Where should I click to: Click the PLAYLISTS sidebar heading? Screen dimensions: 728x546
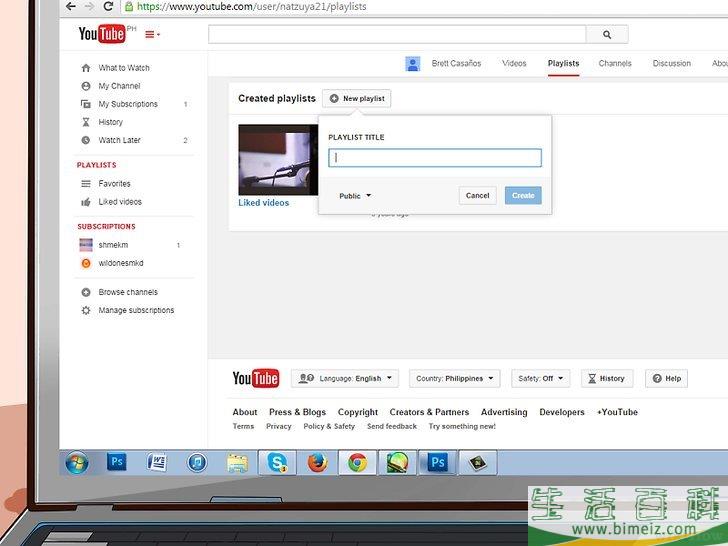tap(97, 165)
